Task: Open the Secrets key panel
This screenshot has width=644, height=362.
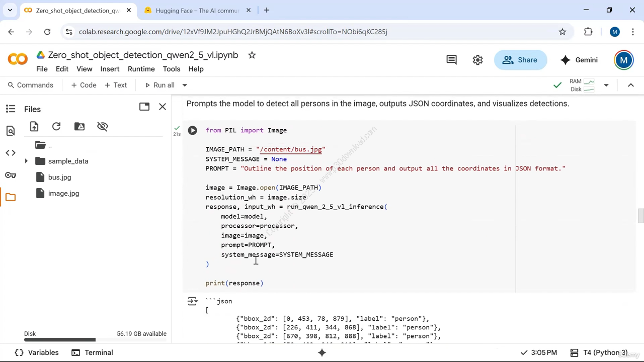Action: pos(11,175)
